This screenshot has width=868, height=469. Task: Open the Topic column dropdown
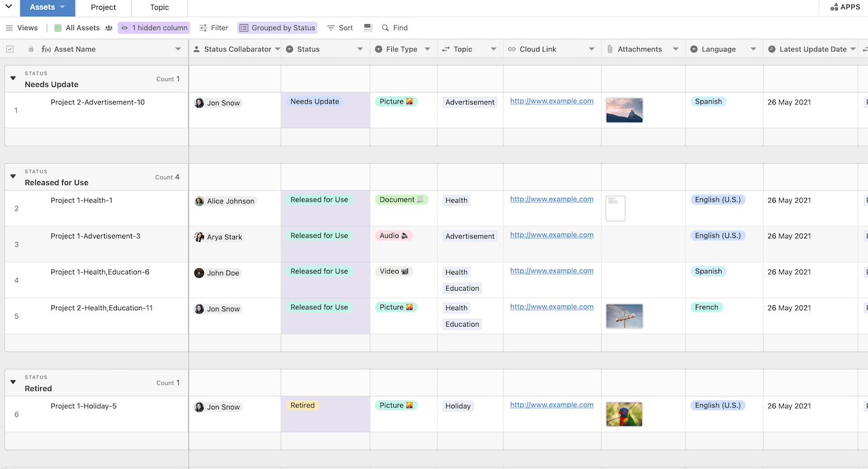[x=493, y=49]
